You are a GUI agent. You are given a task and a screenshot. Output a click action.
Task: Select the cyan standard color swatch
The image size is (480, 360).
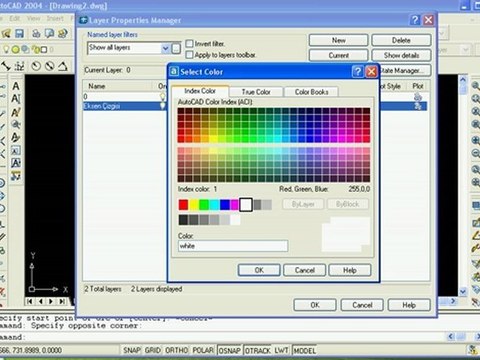tap(214, 204)
